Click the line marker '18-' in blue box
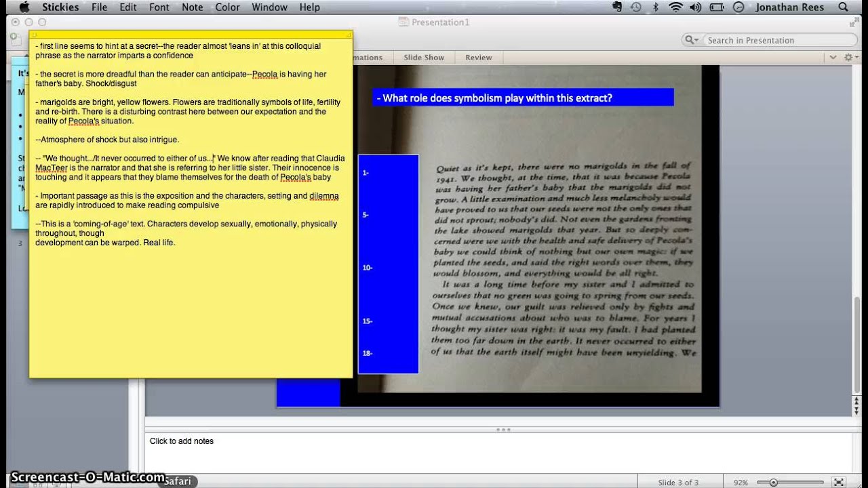The height and width of the screenshot is (488, 868). 368,353
